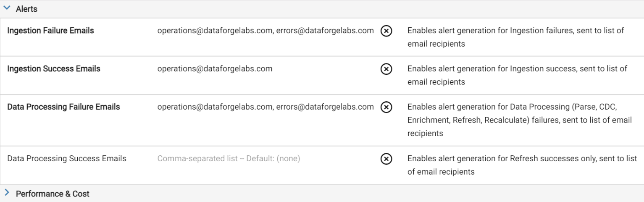644x202 pixels.
Task: Select the Ingestion Failure Emails label
Action: click(50, 31)
